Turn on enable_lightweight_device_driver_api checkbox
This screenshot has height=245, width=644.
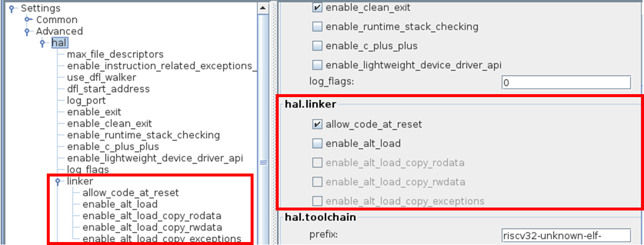click(x=317, y=65)
